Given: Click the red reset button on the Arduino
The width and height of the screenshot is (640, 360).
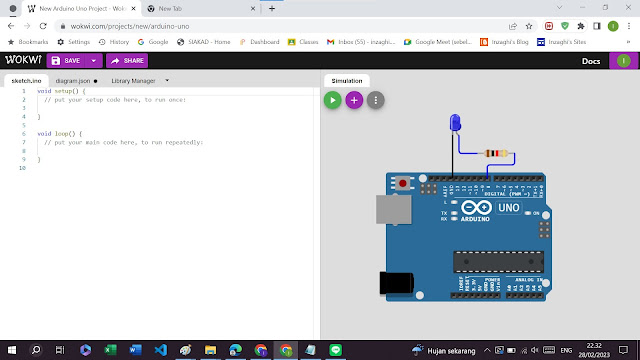Looking at the screenshot, I should pyautogui.click(x=403, y=183).
